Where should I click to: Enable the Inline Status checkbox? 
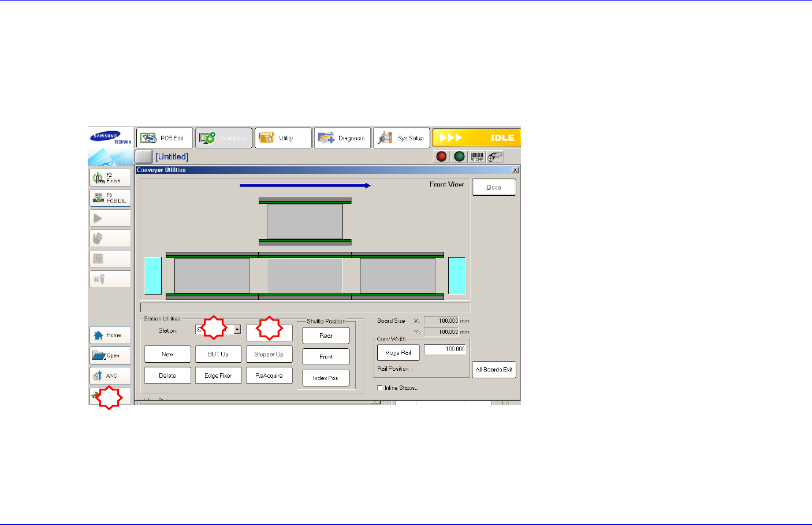coord(380,388)
